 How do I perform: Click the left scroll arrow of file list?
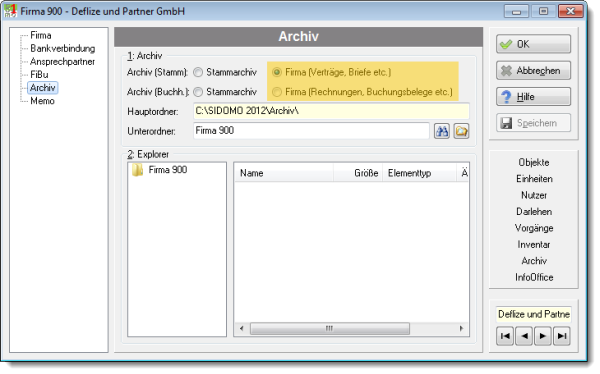pyautogui.click(x=241, y=328)
